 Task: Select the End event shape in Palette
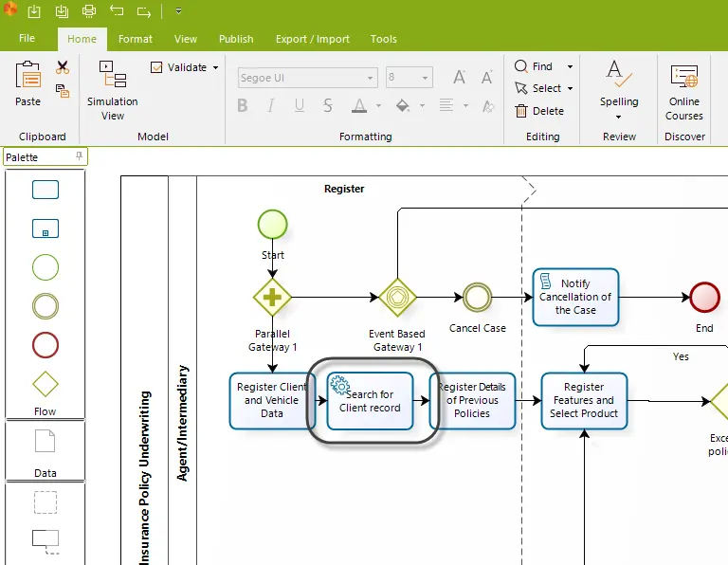point(45,345)
